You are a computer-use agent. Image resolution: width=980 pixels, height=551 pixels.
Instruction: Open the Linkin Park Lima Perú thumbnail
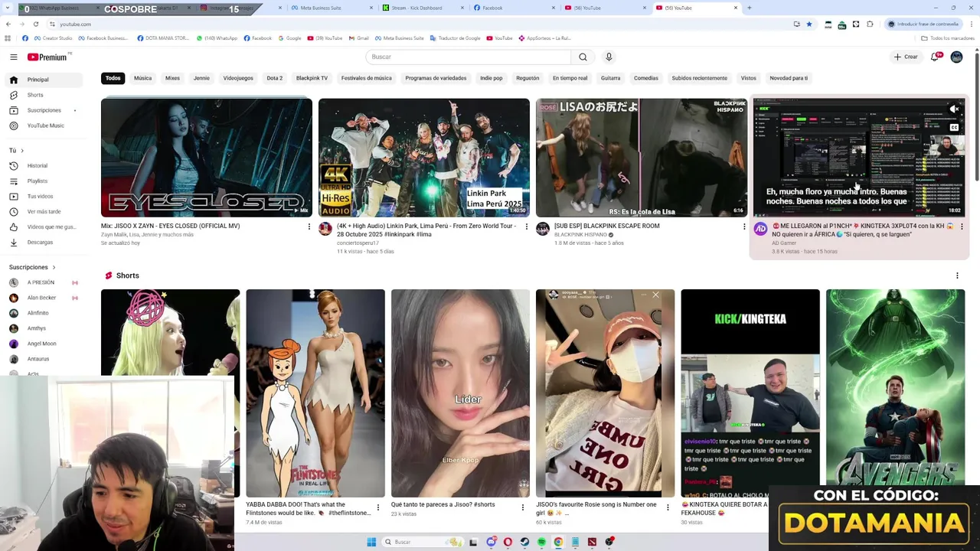point(424,158)
